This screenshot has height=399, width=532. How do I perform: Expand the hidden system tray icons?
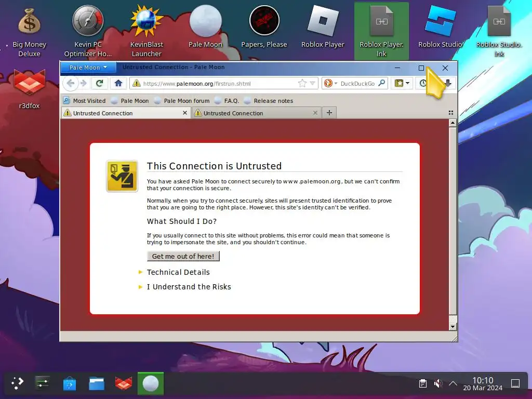click(453, 383)
